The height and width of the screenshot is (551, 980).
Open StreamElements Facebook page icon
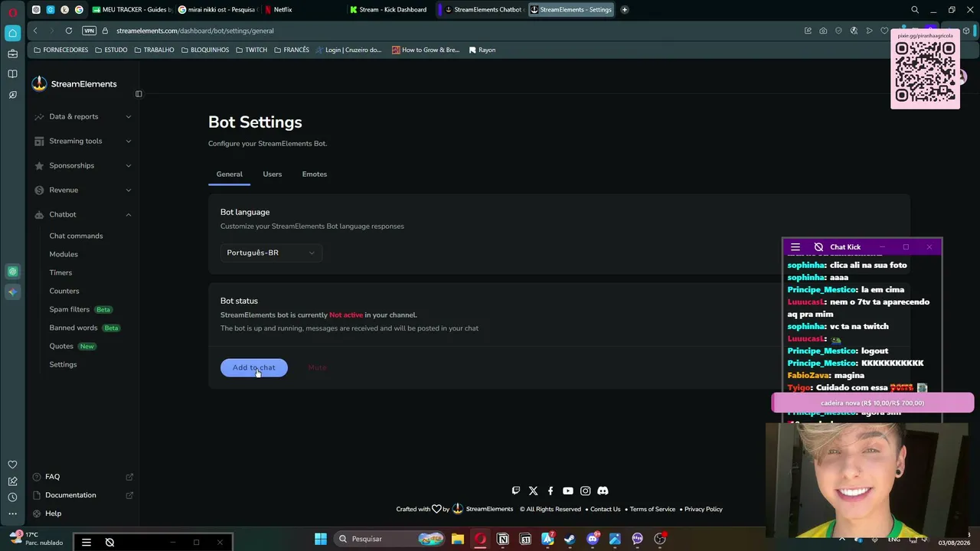[x=550, y=491]
